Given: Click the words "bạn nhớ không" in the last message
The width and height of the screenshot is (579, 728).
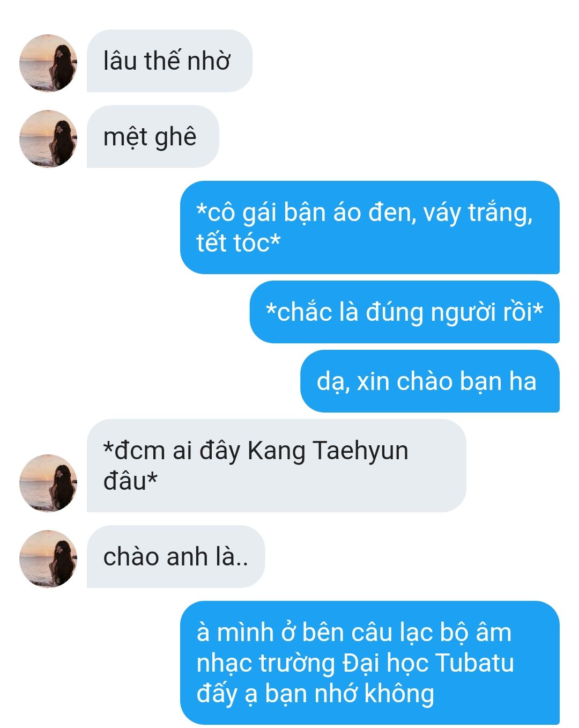Looking at the screenshot, I should pyautogui.click(x=349, y=694).
